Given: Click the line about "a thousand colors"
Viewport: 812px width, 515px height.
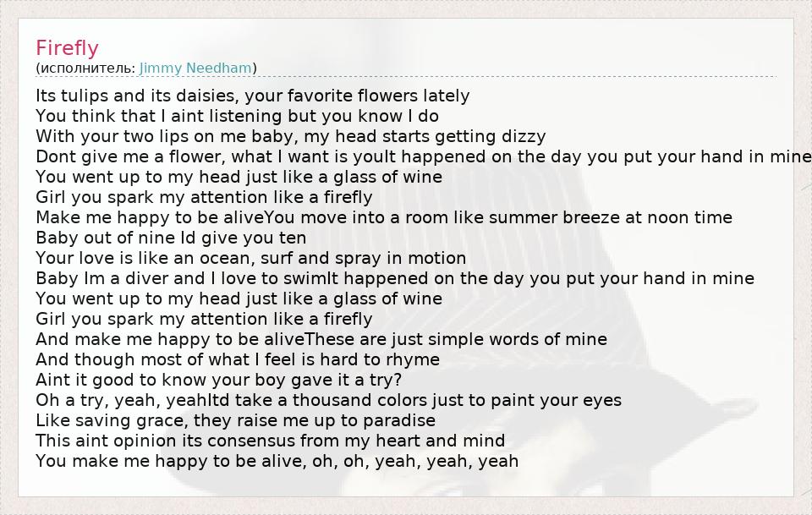Looking at the screenshot, I should 328,400.
